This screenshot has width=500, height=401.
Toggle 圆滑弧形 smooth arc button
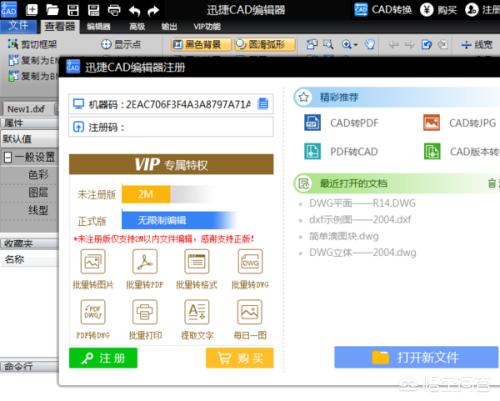click(265, 44)
